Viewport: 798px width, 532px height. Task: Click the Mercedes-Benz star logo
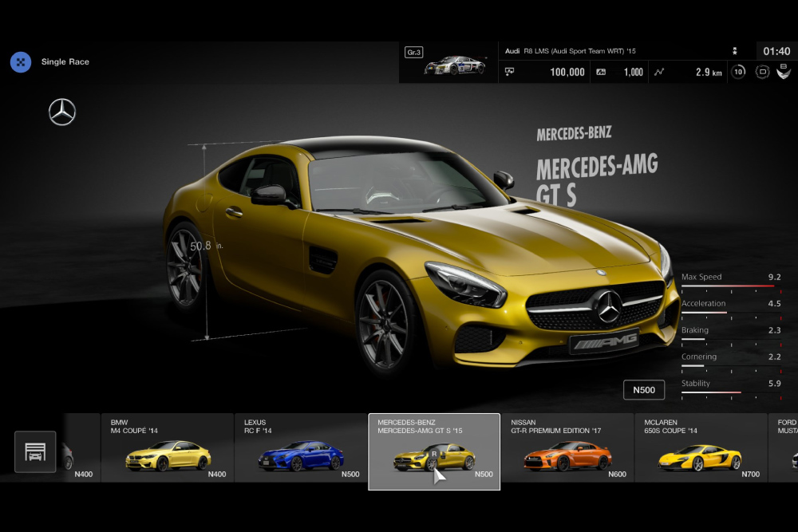coord(62,112)
